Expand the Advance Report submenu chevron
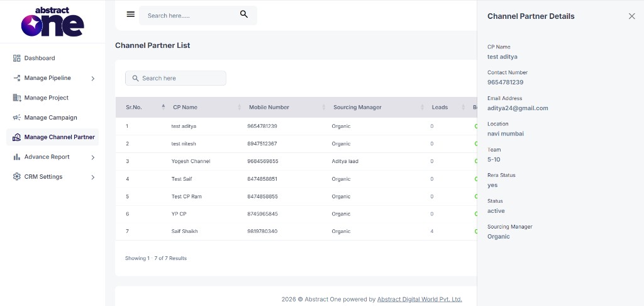Image resolution: width=644 pixels, height=306 pixels. pyautogui.click(x=93, y=157)
